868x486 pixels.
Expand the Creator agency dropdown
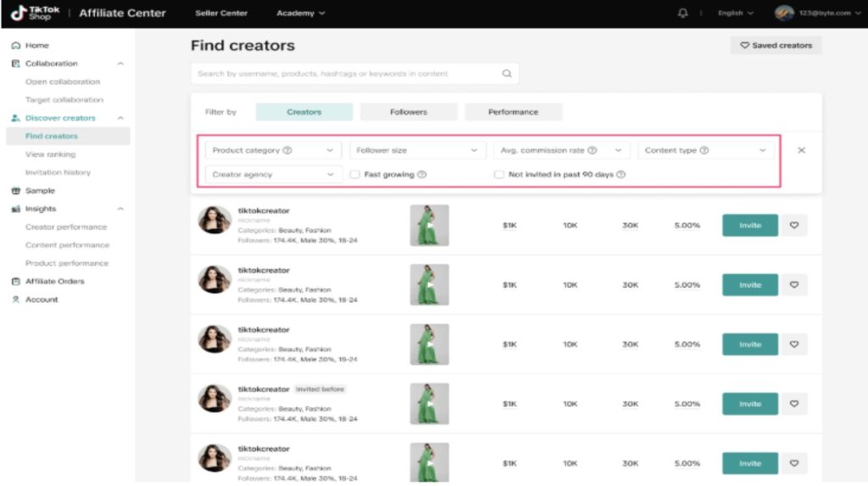[x=273, y=175]
